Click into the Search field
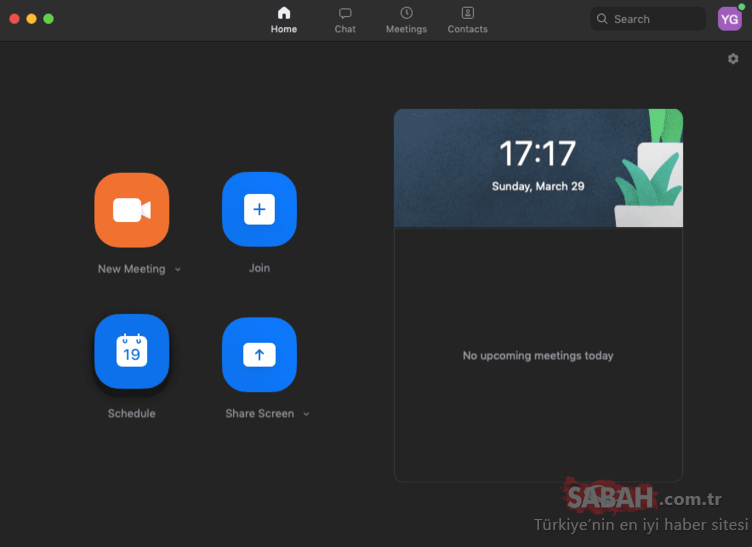Image resolution: width=752 pixels, height=547 pixels. 648,19
